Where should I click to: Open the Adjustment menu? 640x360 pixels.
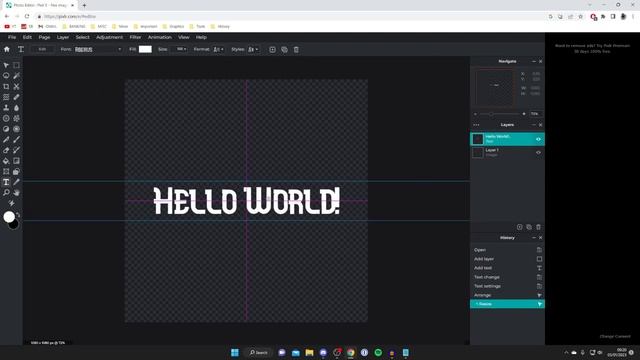click(109, 37)
